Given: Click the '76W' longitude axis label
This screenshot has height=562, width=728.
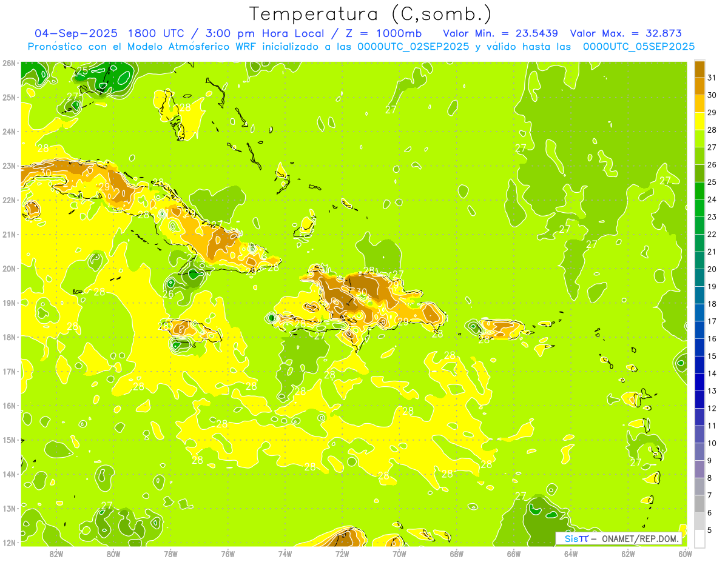Looking at the screenshot, I should click(x=228, y=554).
